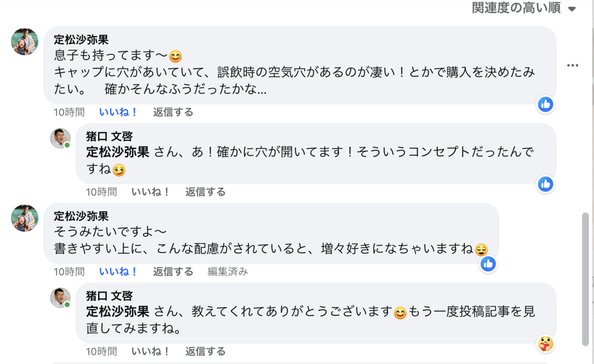594x364 pixels.
Task: Click the tagged 定松沙弥果 mention in the last reply
Action: click(x=118, y=312)
